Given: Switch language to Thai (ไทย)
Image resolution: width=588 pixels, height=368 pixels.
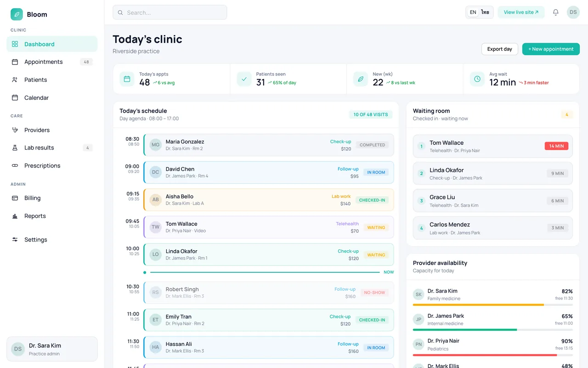Looking at the screenshot, I should tap(485, 12).
